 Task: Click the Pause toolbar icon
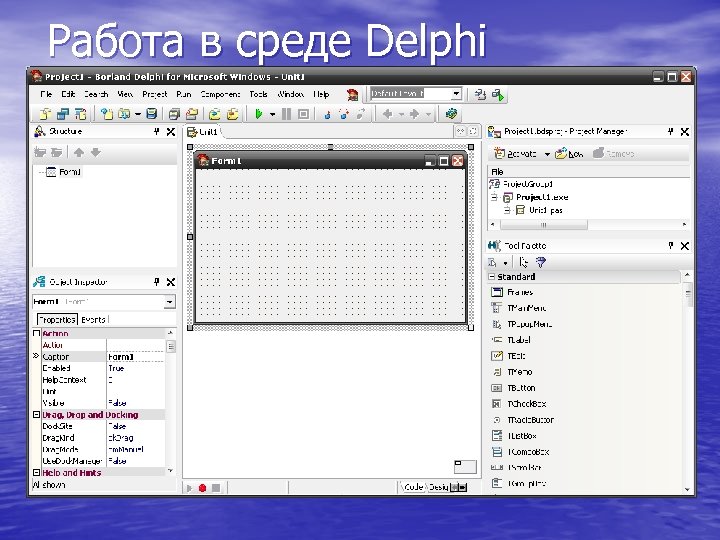[x=286, y=113]
